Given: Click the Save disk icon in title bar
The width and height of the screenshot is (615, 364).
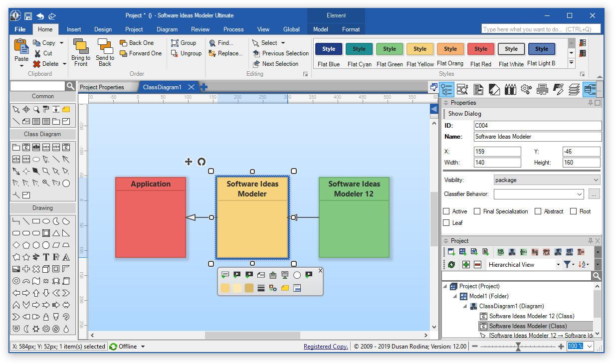Looking at the screenshot, I should [28, 15].
